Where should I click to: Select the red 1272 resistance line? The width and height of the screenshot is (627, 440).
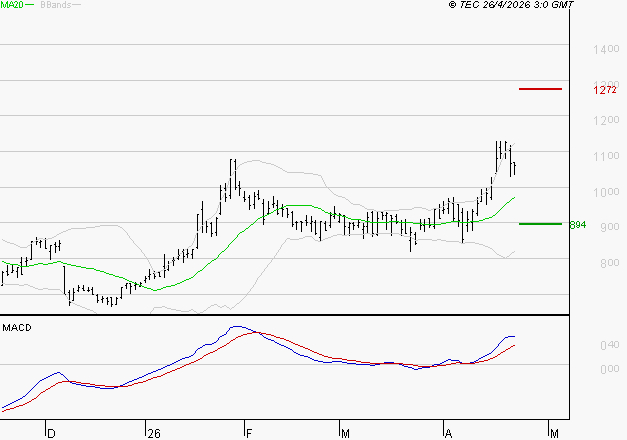(540, 89)
